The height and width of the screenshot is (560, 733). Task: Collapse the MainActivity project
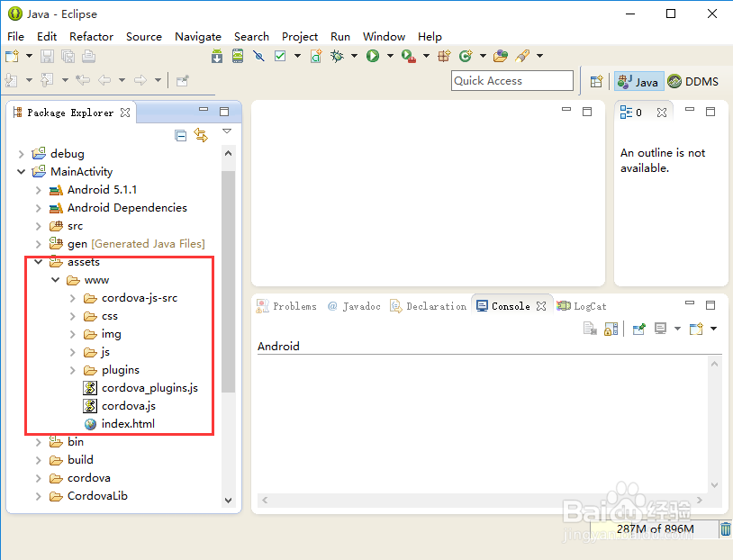tap(21, 172)
